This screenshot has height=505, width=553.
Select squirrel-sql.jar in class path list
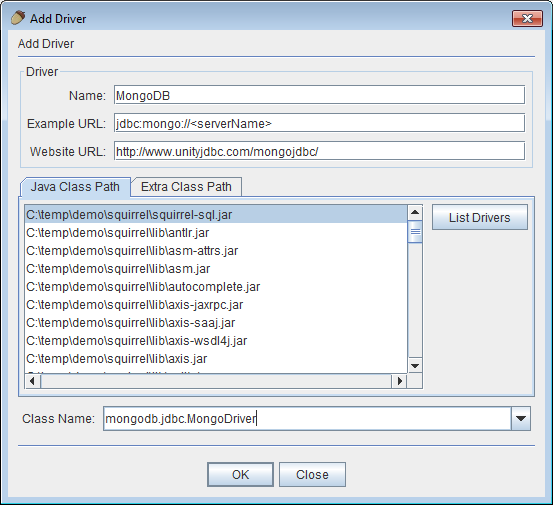(216, 214)
